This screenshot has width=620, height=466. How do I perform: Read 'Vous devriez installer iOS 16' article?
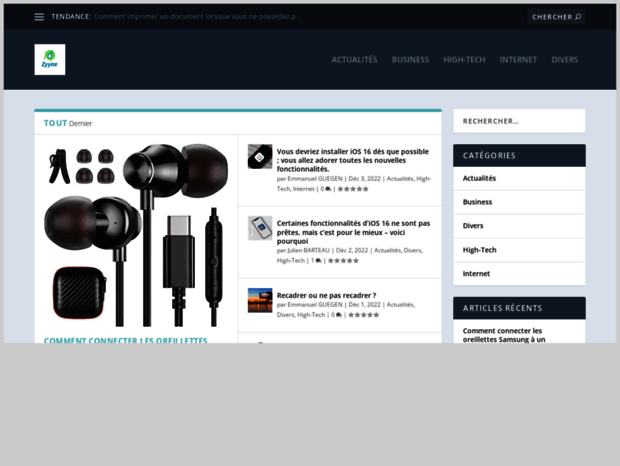(x=353, y=160)
